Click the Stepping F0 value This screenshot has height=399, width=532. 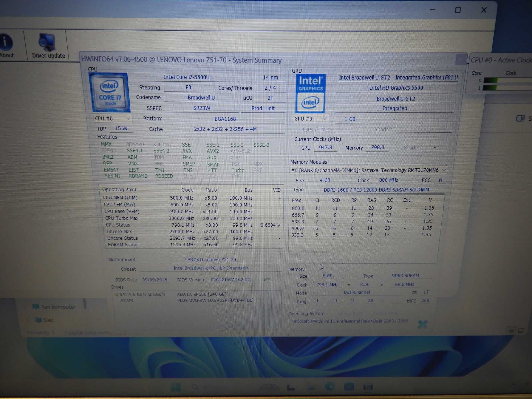point(188,88)
